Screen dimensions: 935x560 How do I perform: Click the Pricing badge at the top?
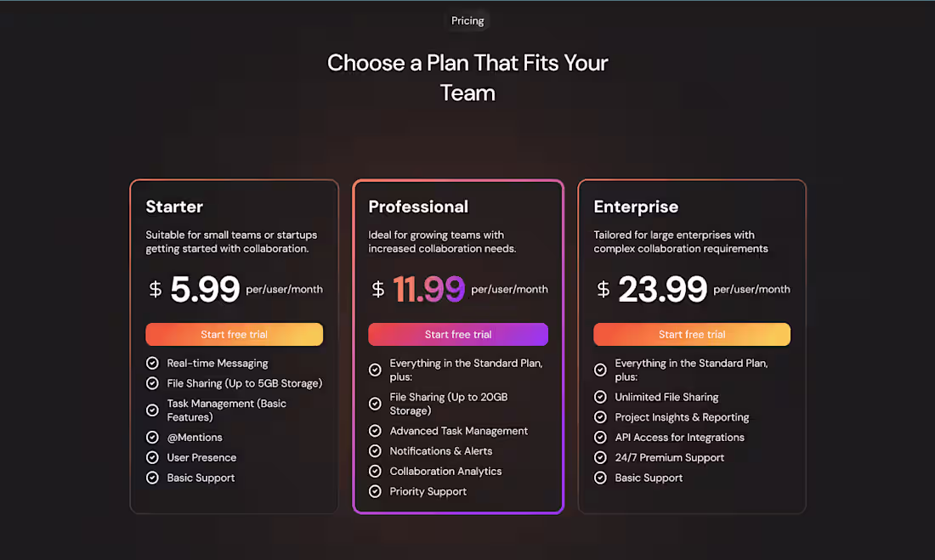pos(467,20)
